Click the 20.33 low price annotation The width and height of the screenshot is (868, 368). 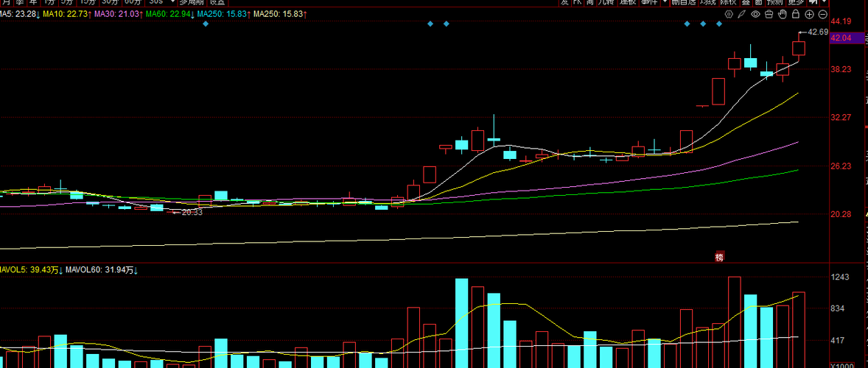pyautogui.click(x=192, y=212)
